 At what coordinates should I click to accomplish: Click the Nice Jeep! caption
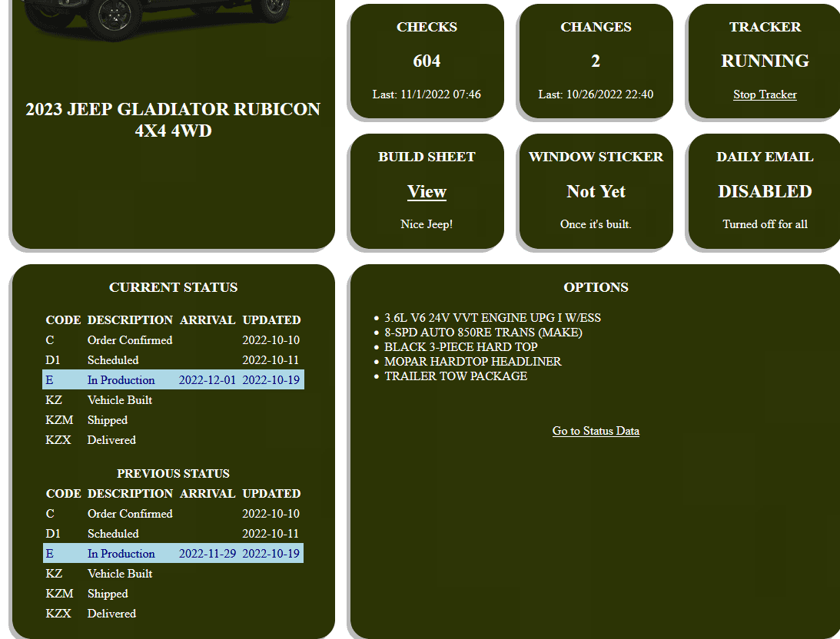coord(427,224)
